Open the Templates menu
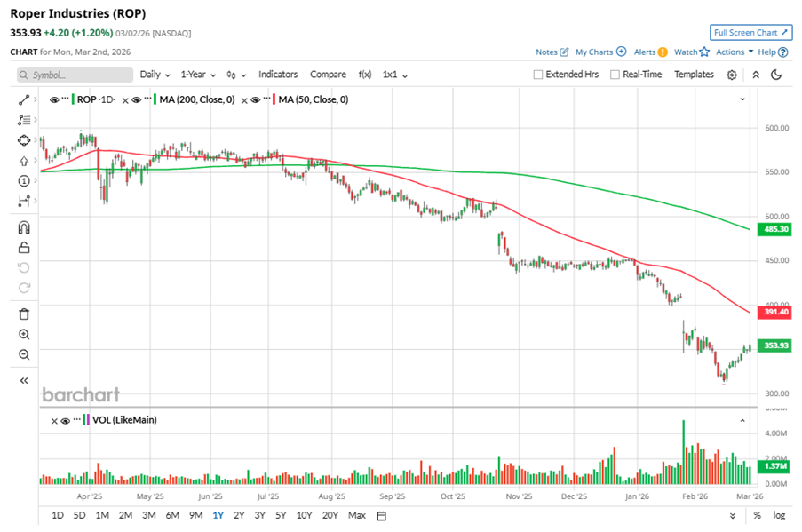This screenshot has height=532, width=802. click(x=694, y=75)
